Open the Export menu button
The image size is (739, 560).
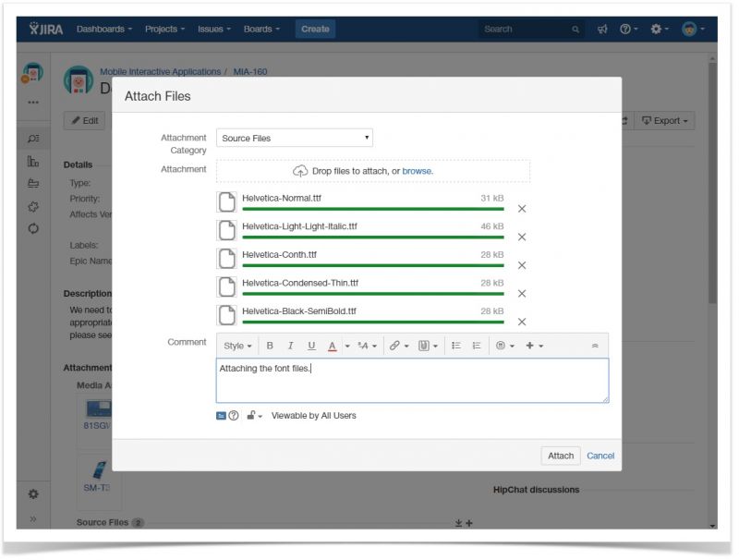665,121
